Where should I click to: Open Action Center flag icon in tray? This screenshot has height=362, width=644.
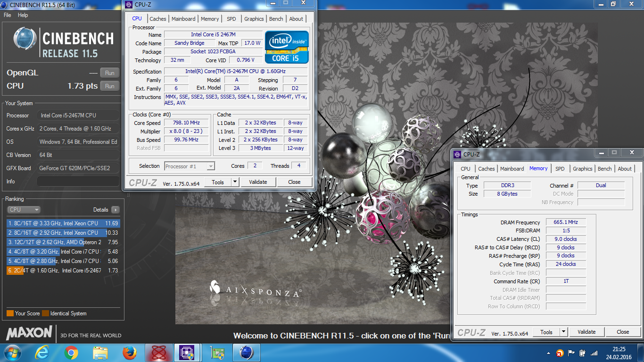(x=571, y=353)
